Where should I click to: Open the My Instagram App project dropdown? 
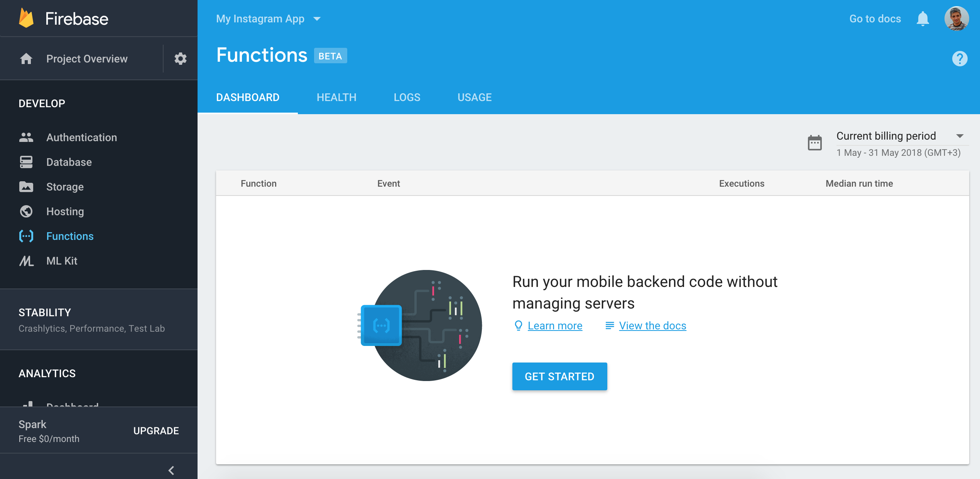coord(269,19)
